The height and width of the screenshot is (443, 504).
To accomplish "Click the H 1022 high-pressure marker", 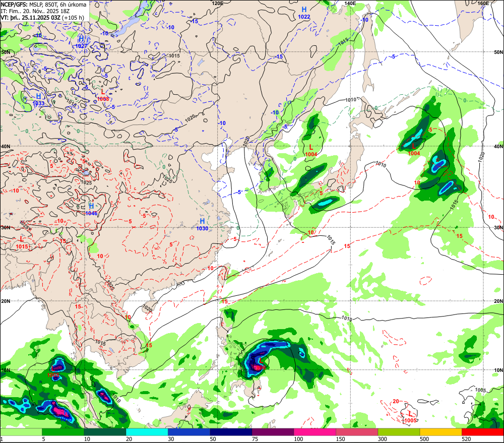I will 304,13.
